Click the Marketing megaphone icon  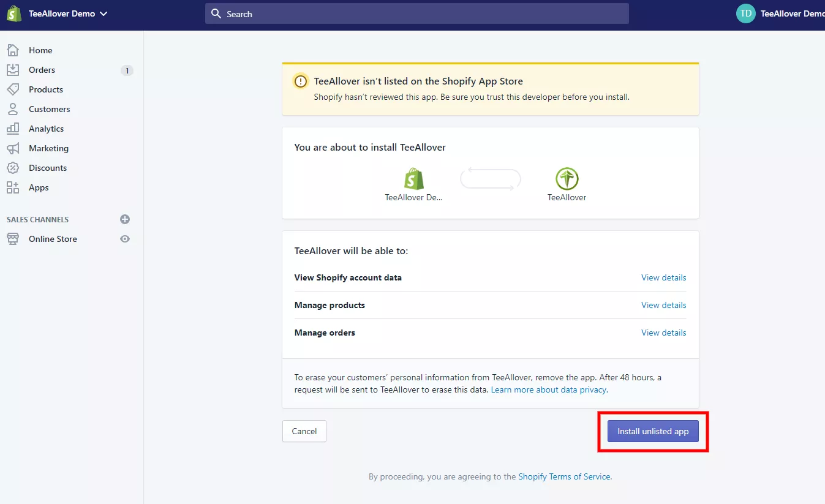click(13, 148)
